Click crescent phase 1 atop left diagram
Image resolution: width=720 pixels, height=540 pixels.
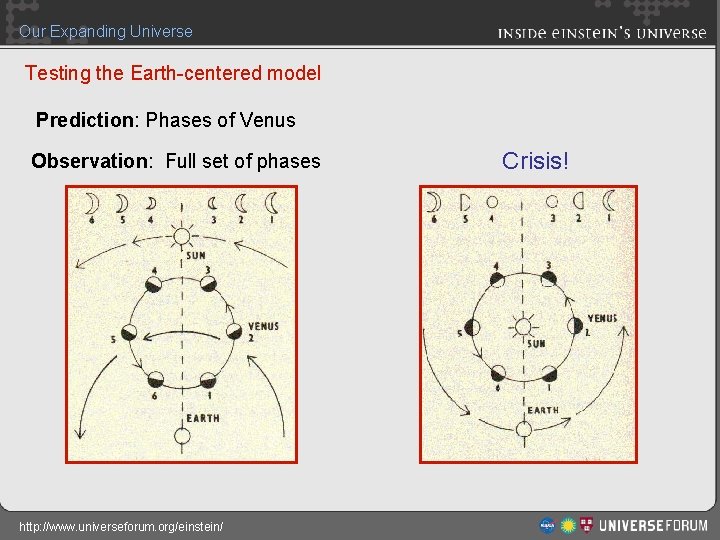(272, 202)
